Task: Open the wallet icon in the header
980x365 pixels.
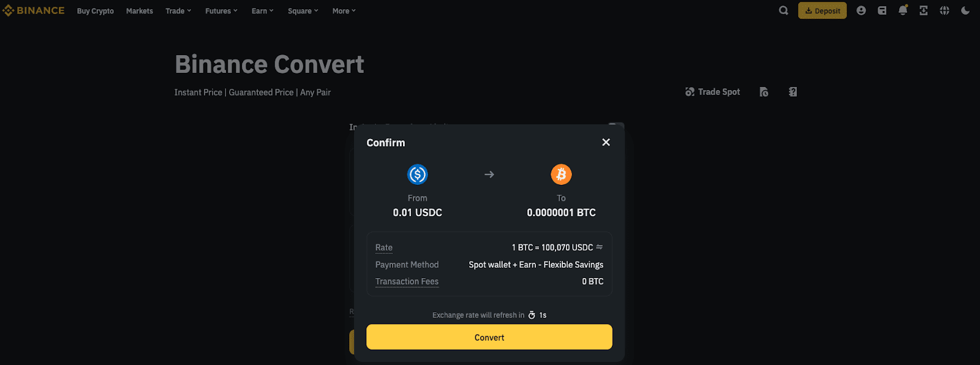Action: point(882,10)
